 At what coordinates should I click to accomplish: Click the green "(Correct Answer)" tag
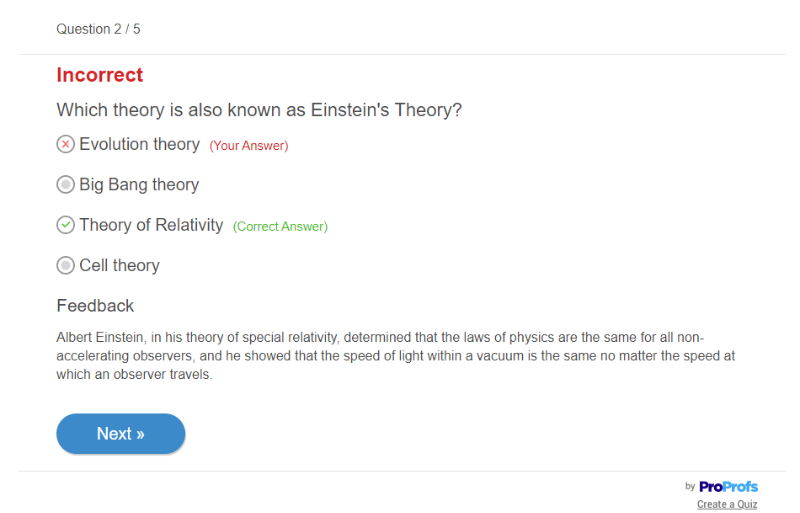point(280,227)
